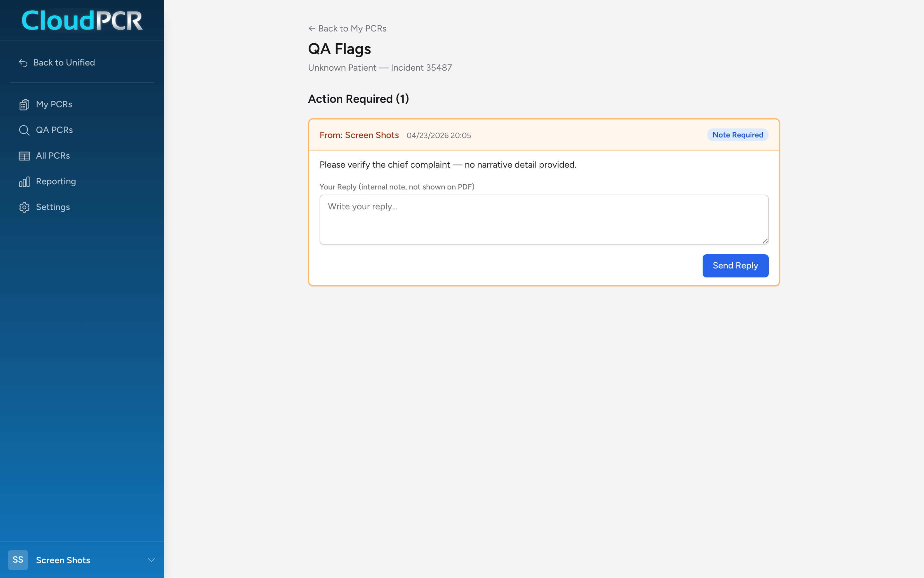
Task: Open My PCRs in the sidebar
Action: click(x=82, y=104)
